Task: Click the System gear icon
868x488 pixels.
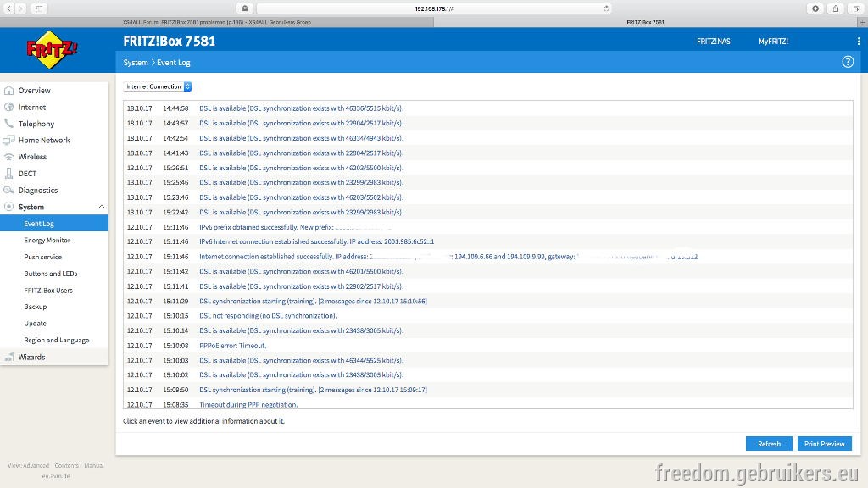Action: tap(8, 207)
